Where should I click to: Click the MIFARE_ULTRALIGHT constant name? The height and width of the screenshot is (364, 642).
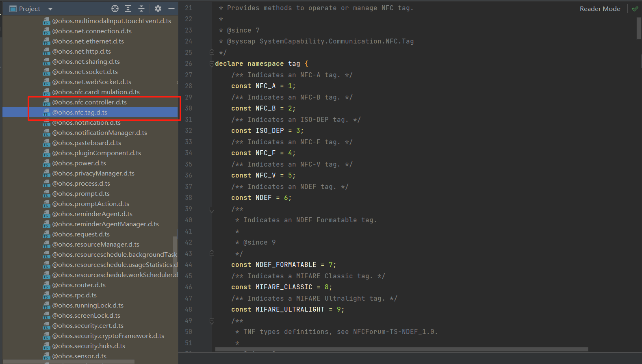coord(290,310)
